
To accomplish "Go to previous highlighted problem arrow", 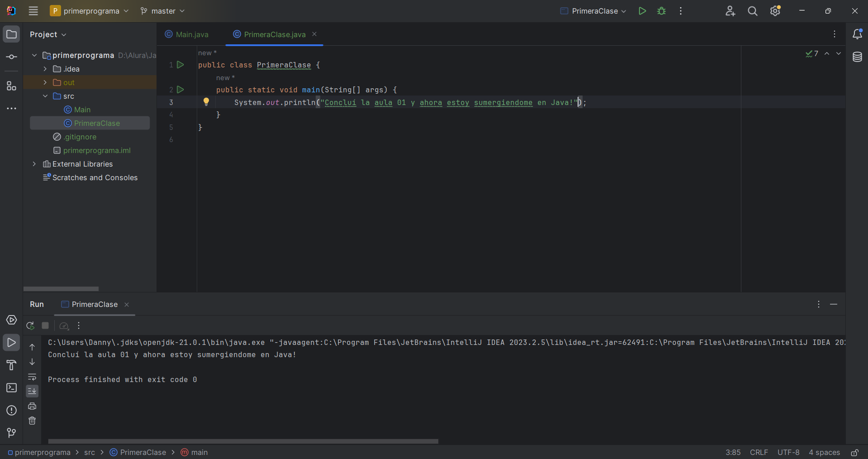I will [x=827, y=53].
